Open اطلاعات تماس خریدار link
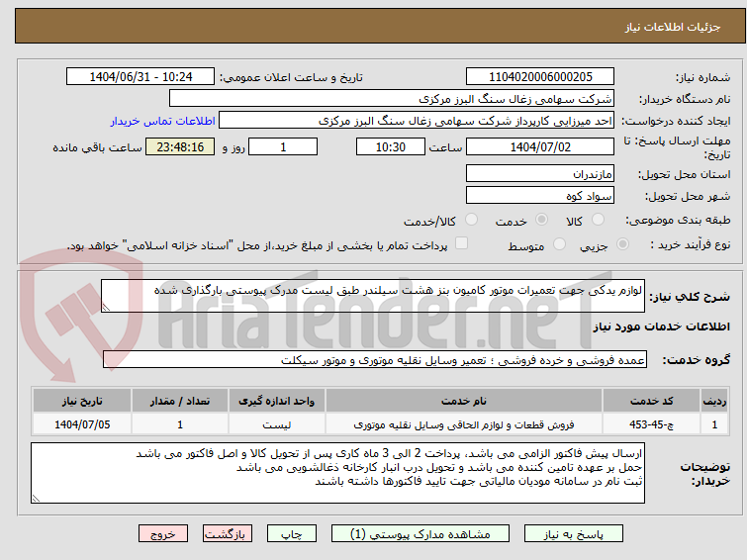Screen dimensions: 747x560 tap(163, 121)
